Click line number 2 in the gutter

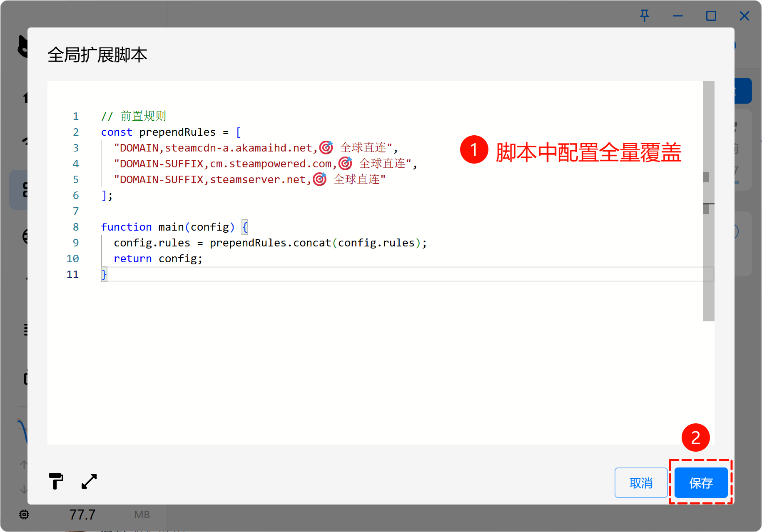click(76, 132)
